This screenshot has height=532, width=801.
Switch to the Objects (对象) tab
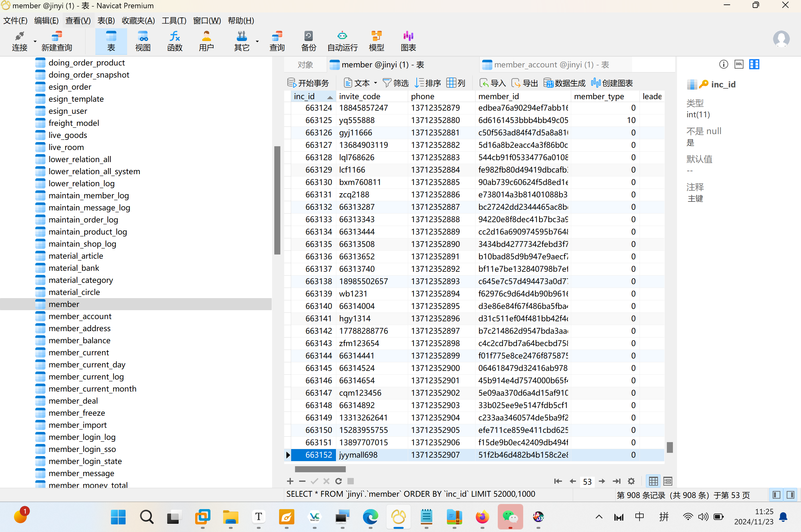pos(305,65)
